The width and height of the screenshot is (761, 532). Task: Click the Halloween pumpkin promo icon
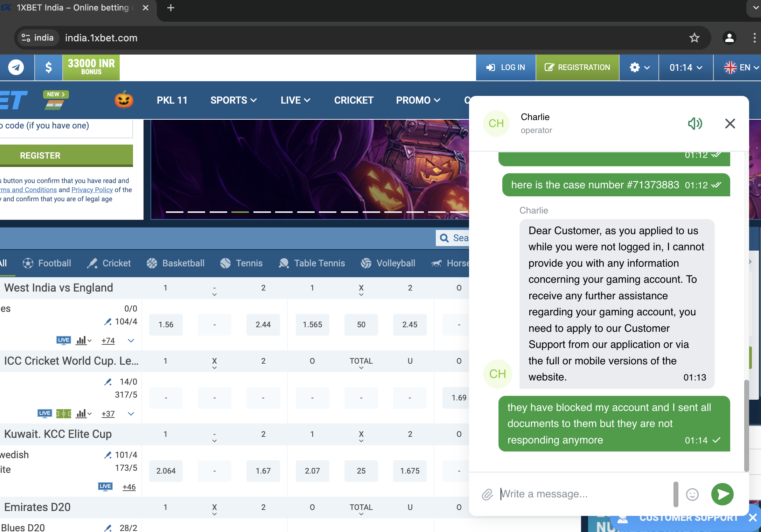[124, 100]
